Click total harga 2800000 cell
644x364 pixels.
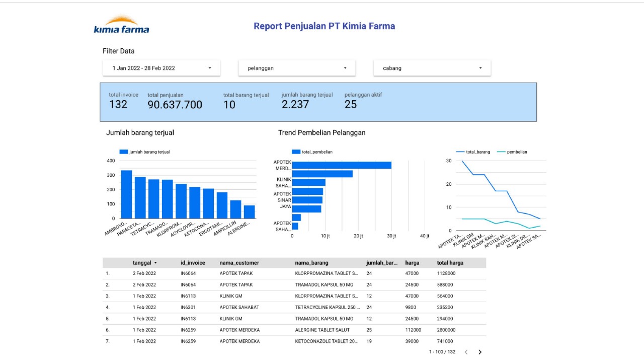pos(446,330)
